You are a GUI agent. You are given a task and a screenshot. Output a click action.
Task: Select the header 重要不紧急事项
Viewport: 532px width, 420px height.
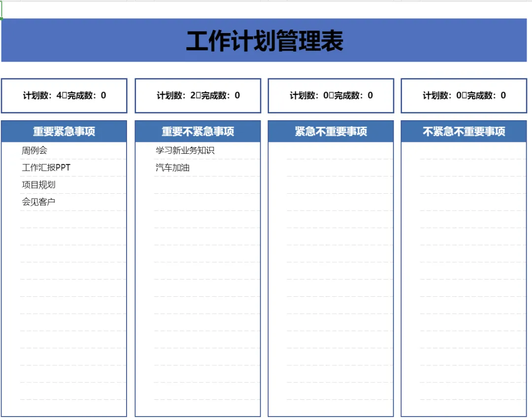(198, 132)
